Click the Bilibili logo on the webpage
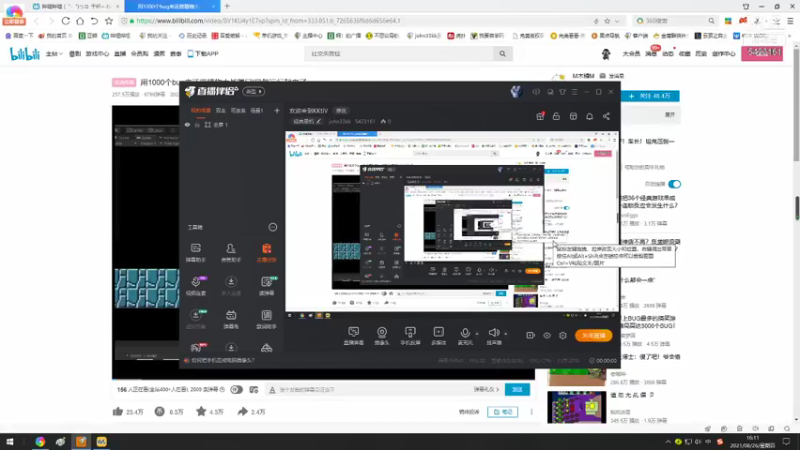This screenshot has width=800, height=450. click(24, 54)
